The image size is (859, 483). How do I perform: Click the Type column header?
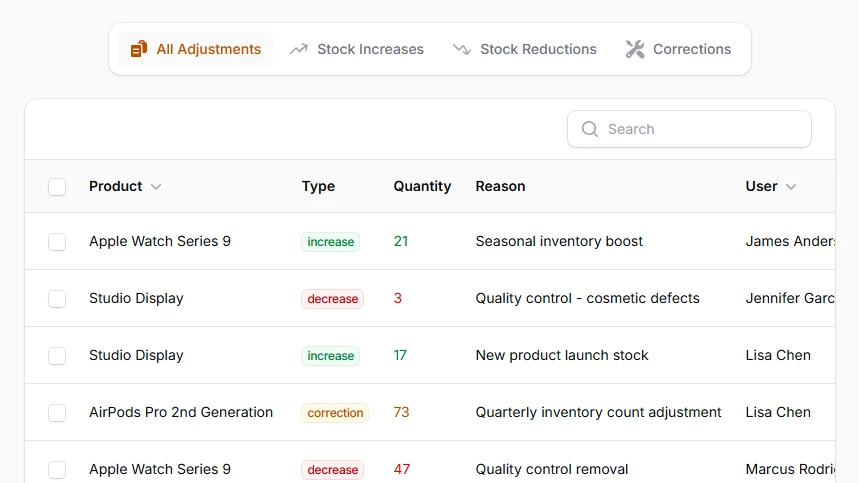[x=318, y=186]
